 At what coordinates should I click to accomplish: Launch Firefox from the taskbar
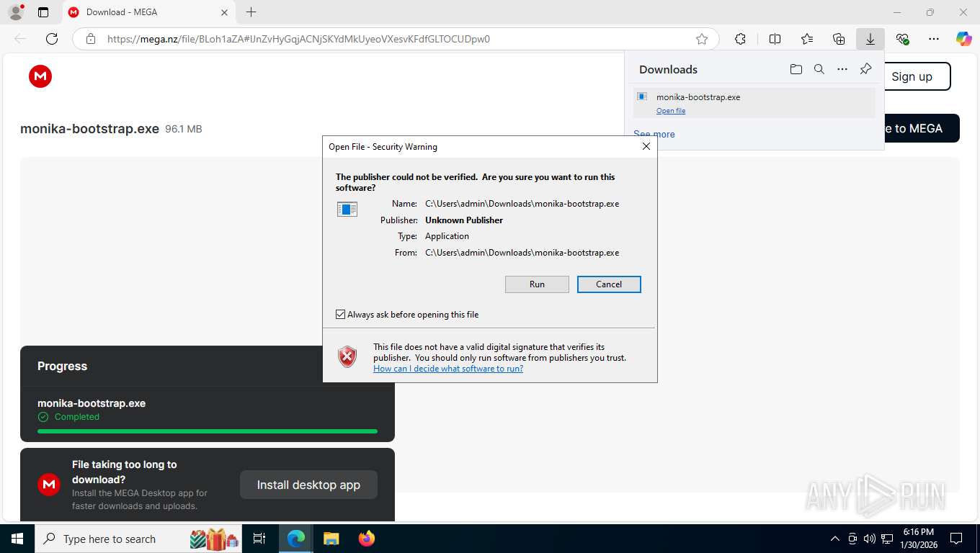click(x=367, y=539)
